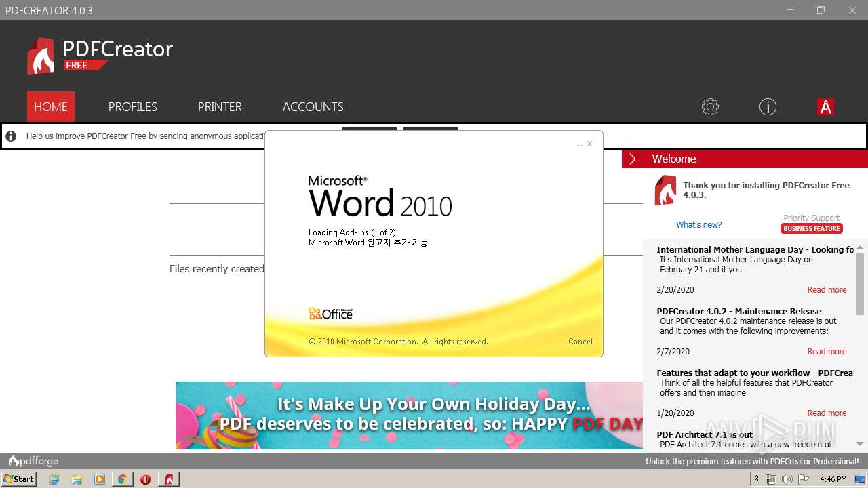This screenshot has width=868, height=488.
Task: Click the volume speaker tray icon
Action: coord(787,479)
